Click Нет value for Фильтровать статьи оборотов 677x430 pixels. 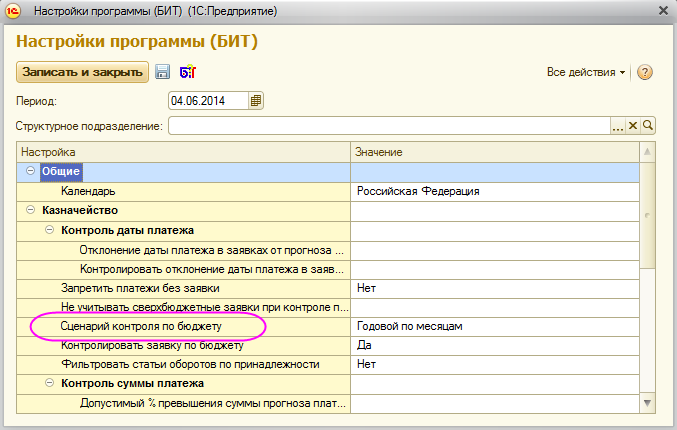point(495,364)
